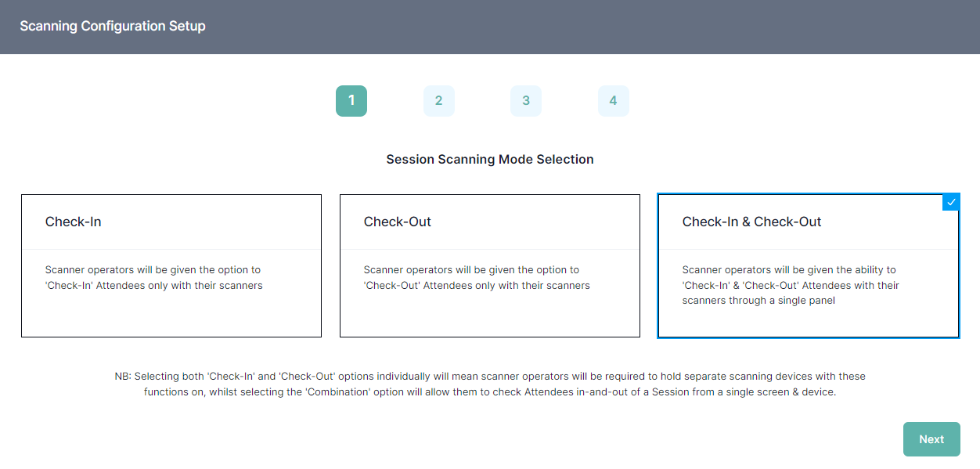Click the blue checkmark badge on selected card
Screen dimensions: 980x469
pyautogui.click(x=951, y=202)
